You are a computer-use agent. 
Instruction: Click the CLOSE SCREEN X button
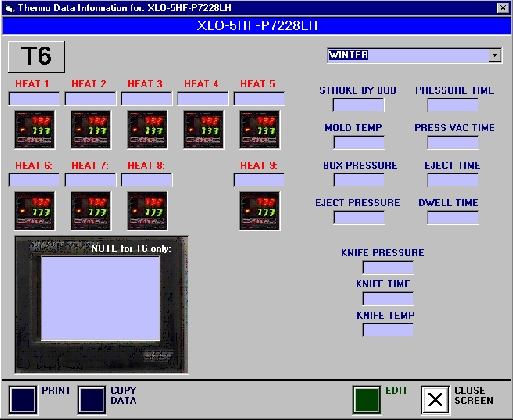[435, 400]
